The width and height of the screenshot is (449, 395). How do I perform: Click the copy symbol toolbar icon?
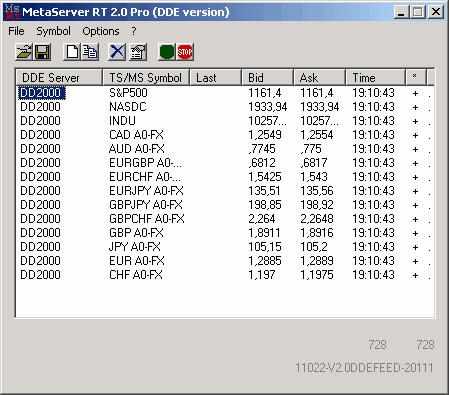90,52
